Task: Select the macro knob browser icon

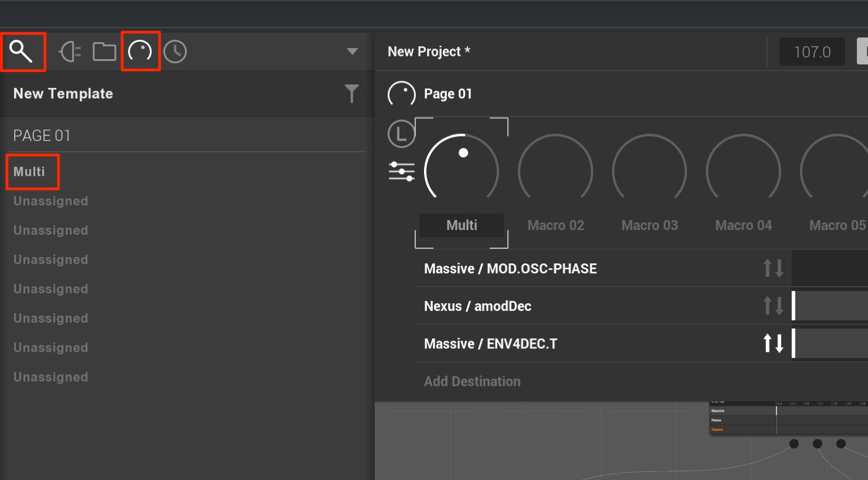Action: click(140, 52)
